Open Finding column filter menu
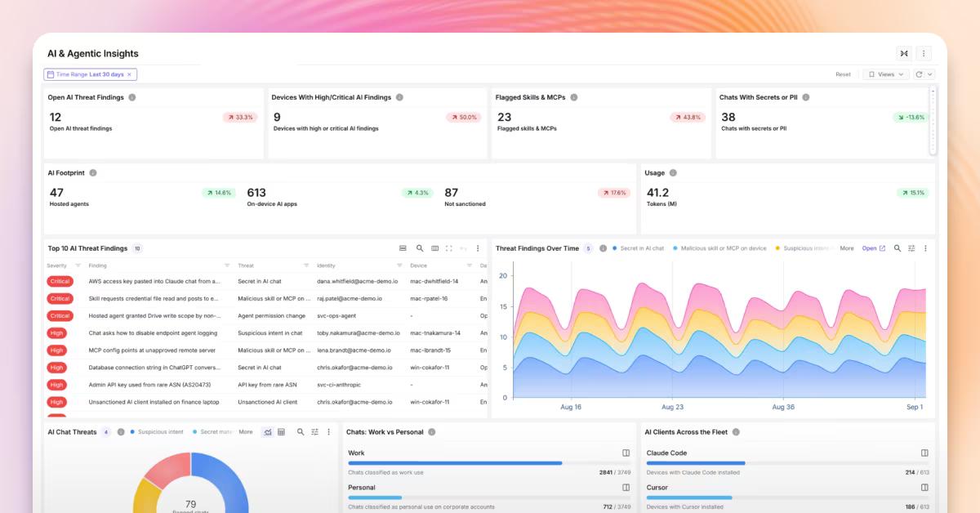 227,265
